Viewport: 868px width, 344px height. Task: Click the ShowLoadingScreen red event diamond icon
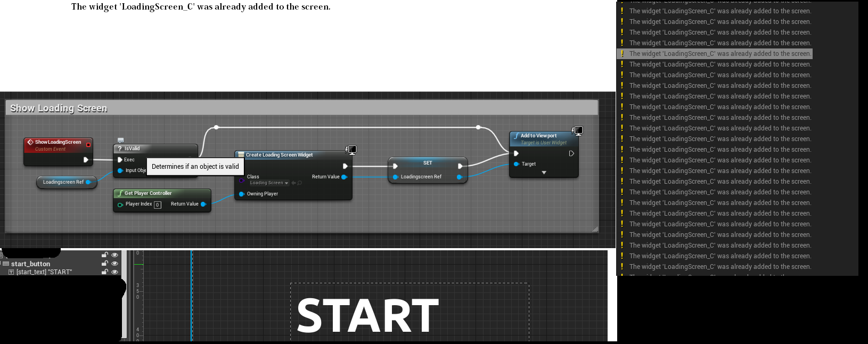[30, 142]
